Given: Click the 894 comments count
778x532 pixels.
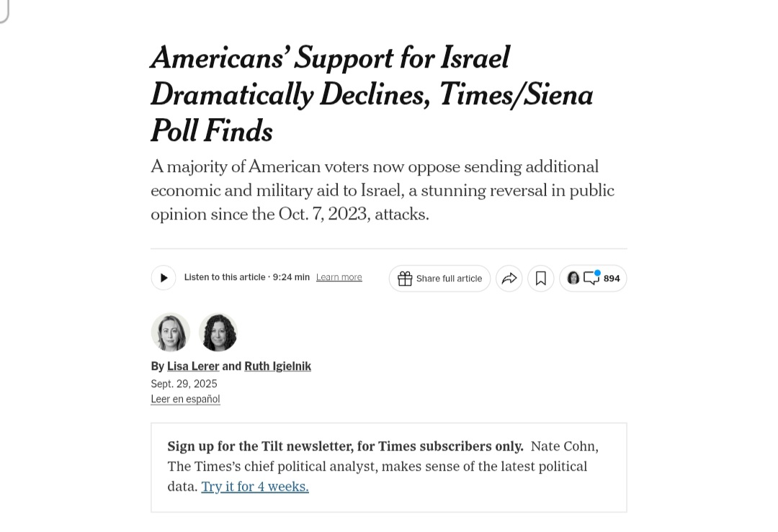Looking at the screenshot, I should (612, 279).
